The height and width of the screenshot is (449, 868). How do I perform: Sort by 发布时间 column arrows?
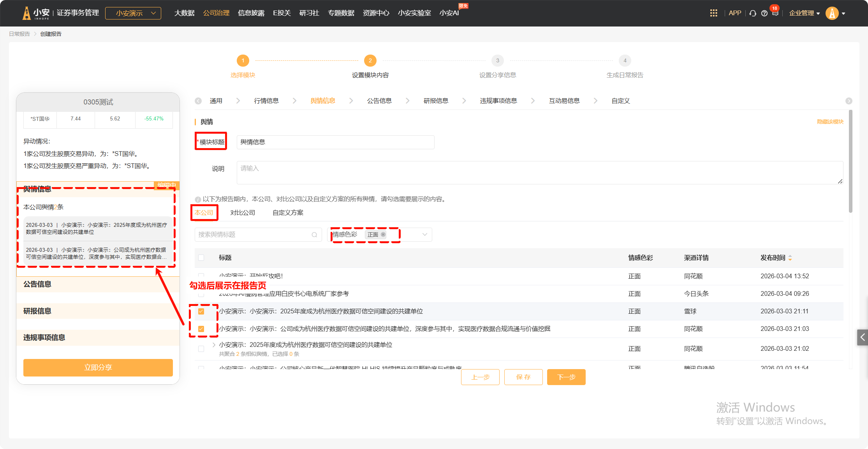tap(790, 258)
